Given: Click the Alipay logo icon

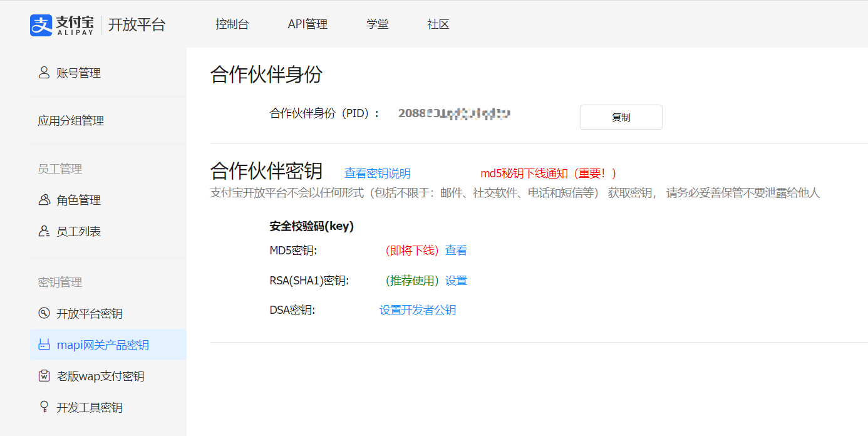Looking at the screenshot, I should click(41, 25).
